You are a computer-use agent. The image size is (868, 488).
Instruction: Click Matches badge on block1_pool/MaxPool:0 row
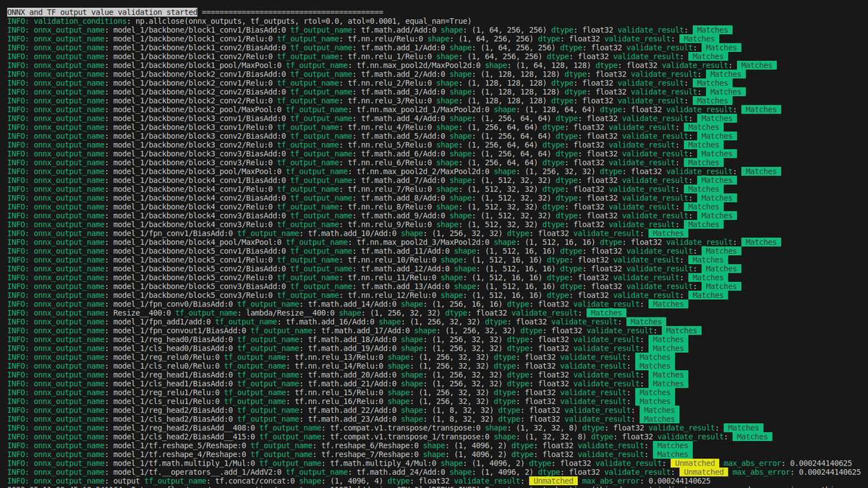pos(756,66)
